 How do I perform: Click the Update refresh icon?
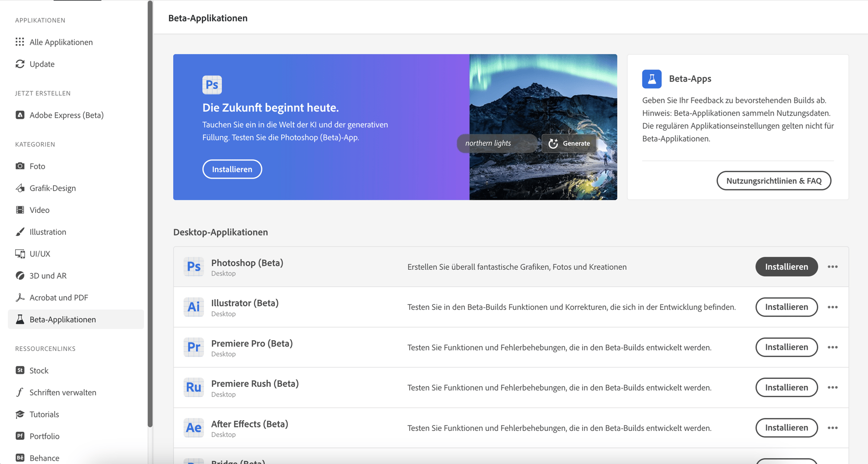pyautogui.click(x=20, y=64)
